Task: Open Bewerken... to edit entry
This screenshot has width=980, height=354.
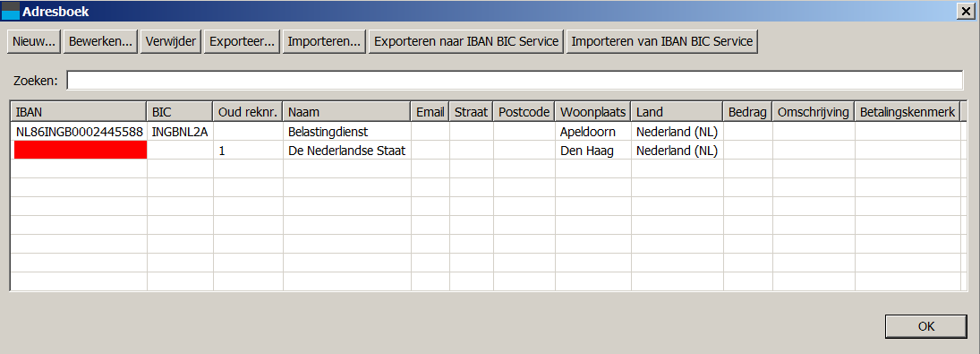Action: click(100, 42)
